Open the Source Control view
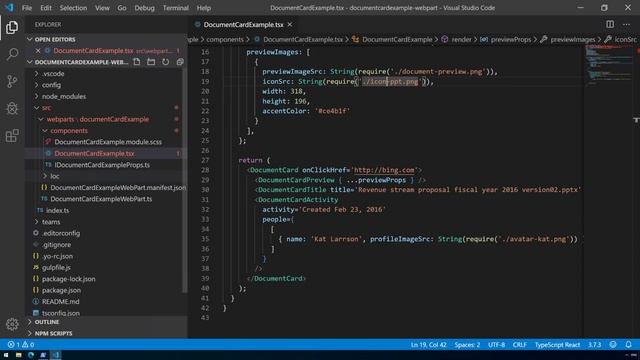Image resolution: width=640 pixels, height=360 pixels. [x=12, y=81]
